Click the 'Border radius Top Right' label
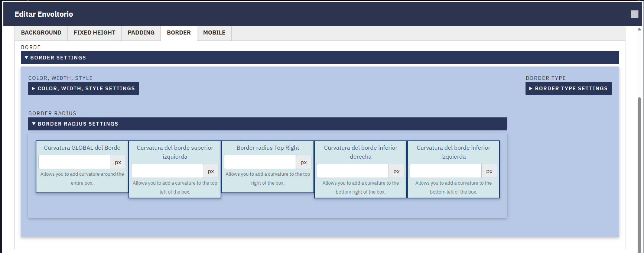Viewport: 644px width, 253px height. pyautogui.click(x=268, y=147)
